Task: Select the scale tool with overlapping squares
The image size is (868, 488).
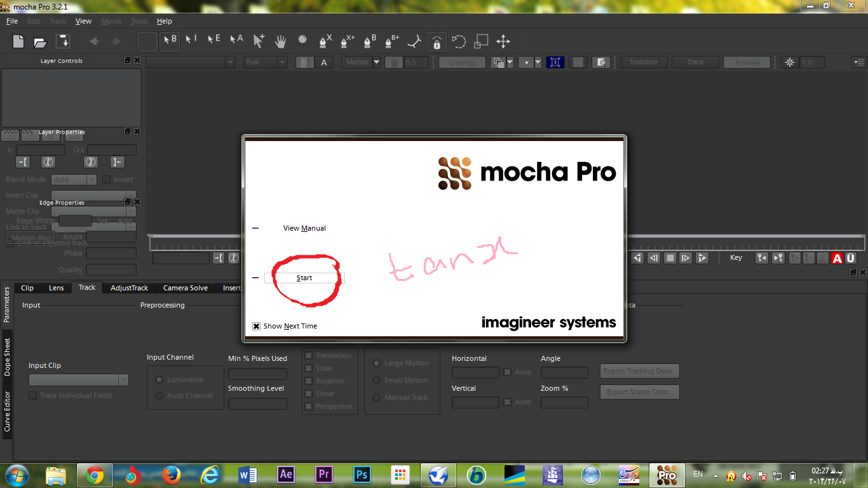Action: pyautogui.click(x=481, y=42)
